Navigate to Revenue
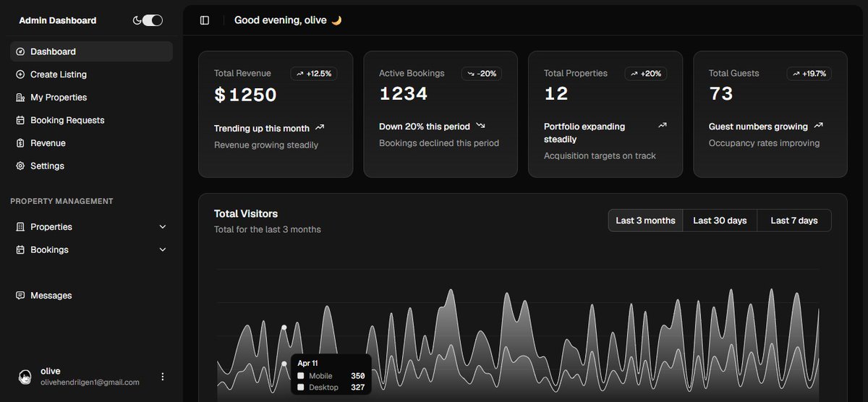 [x=92, y=143]
